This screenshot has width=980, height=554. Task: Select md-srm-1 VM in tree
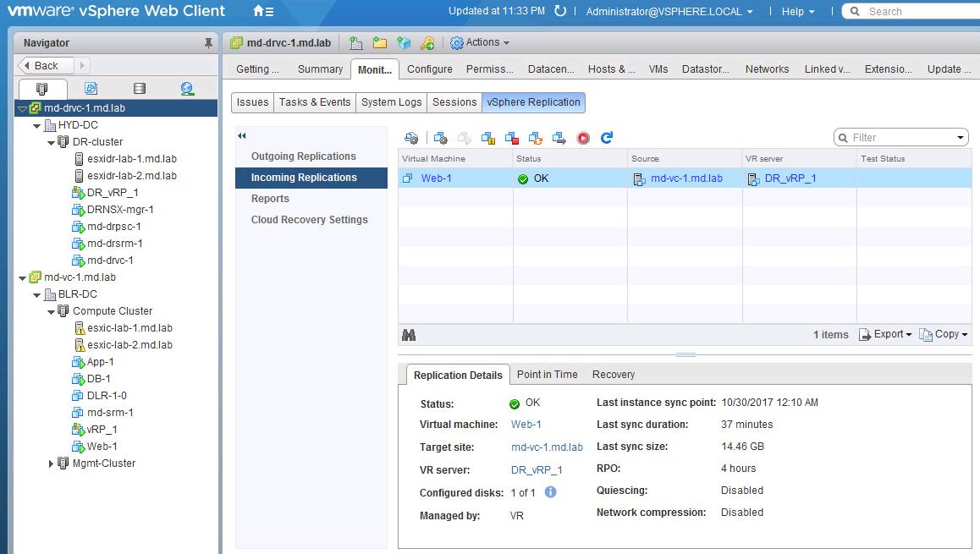[110, 412]
